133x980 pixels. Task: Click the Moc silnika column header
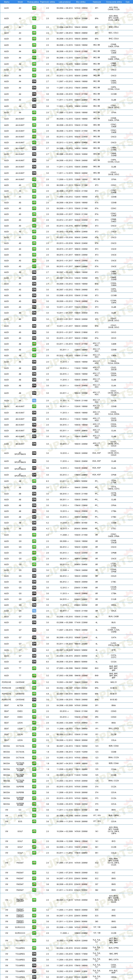pos(81,2)
